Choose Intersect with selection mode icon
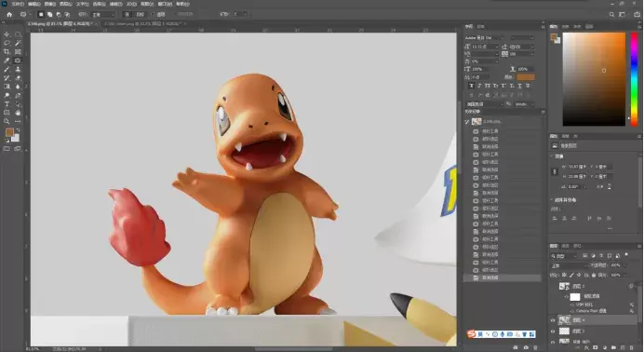 [x=67, y=14]
